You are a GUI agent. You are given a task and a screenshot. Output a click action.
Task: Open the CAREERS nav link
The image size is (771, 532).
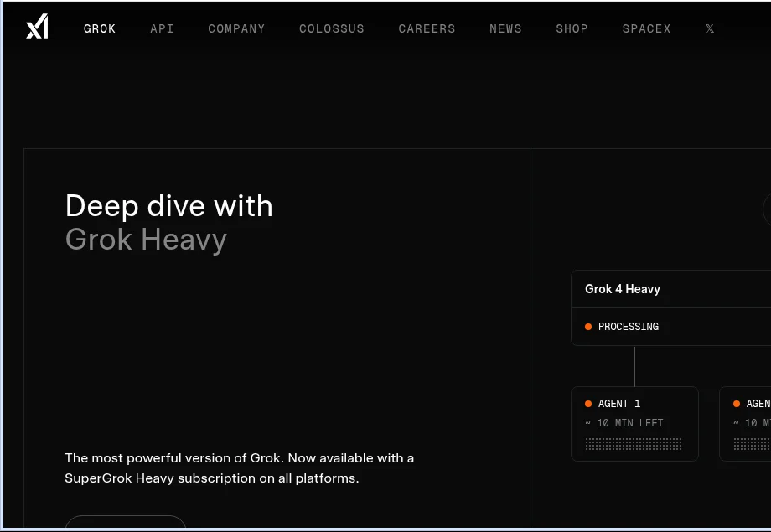pos(427,29)
